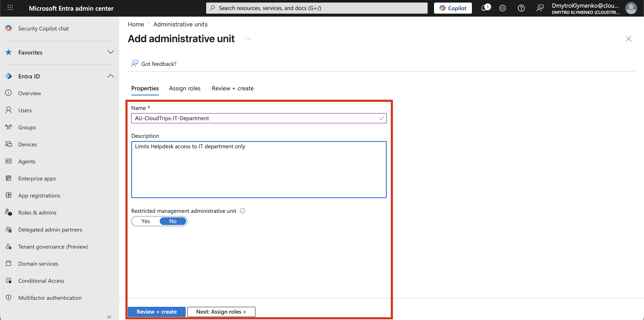The height and width of the screenshot is (320, 644).
Task: Click Next: Assign roles button
Action: 221,312
